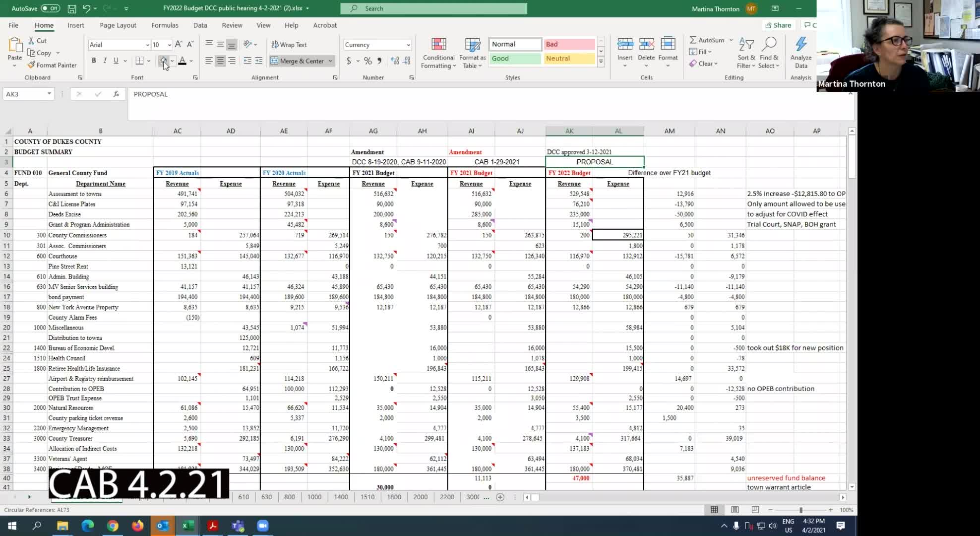Open the Name Box dropdown arrow

click(49, 94)
